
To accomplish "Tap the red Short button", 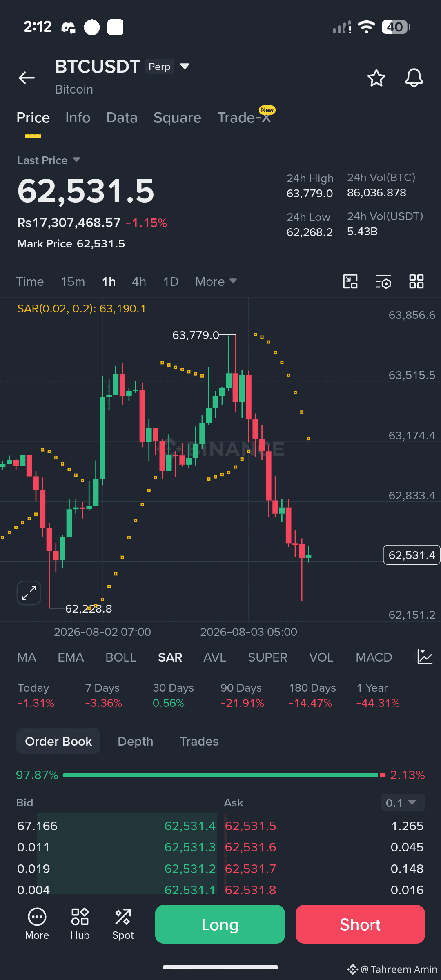I will coord(360,924).
